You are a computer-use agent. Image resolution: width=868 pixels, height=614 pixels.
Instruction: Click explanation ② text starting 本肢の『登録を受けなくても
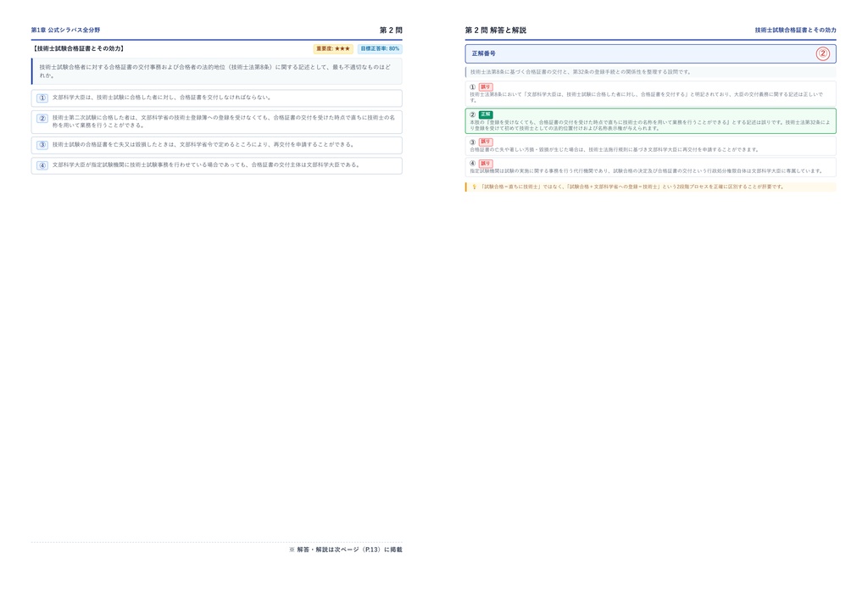click(x=649, y=126)
